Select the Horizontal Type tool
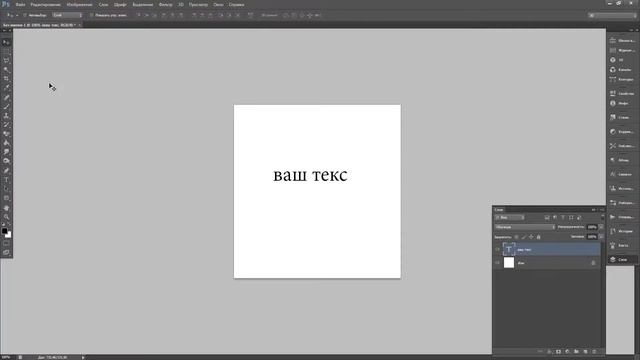Screen dimensions: 640x360 click(x=6, y=180)
